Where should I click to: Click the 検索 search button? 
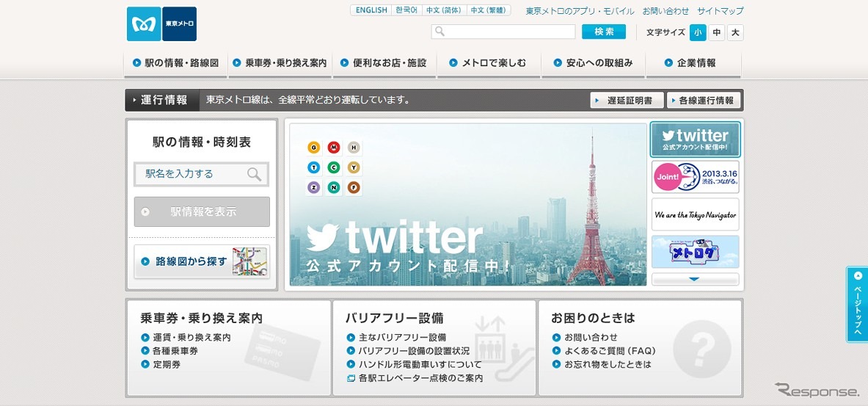(x=604, y=32)
